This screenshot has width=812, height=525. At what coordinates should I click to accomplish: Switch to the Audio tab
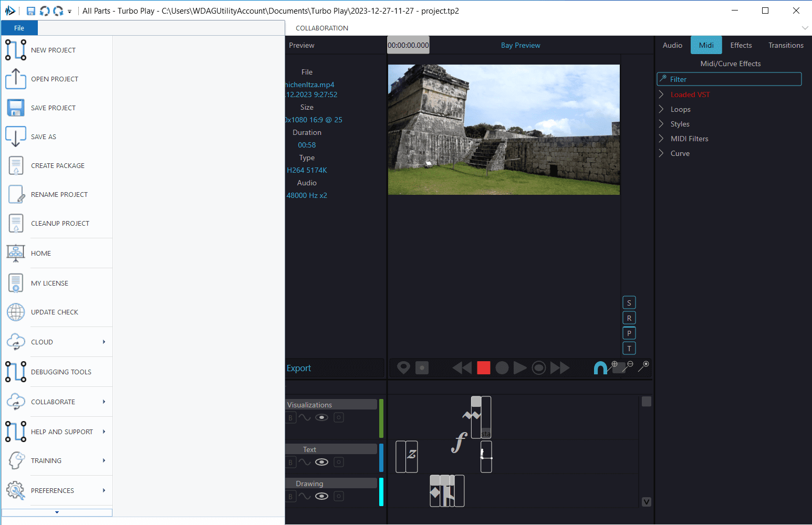pos(672,45)
